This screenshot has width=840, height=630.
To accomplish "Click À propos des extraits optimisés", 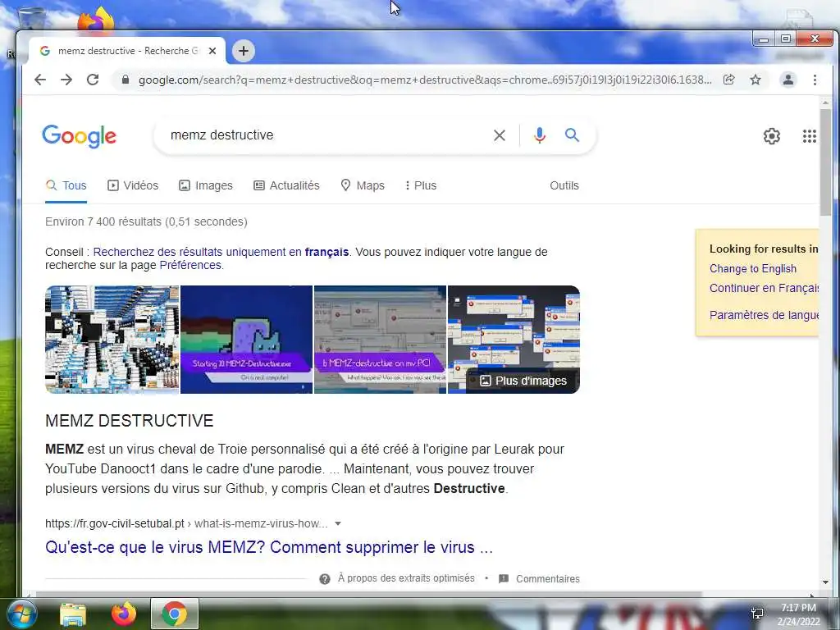I will click(406, 578).
